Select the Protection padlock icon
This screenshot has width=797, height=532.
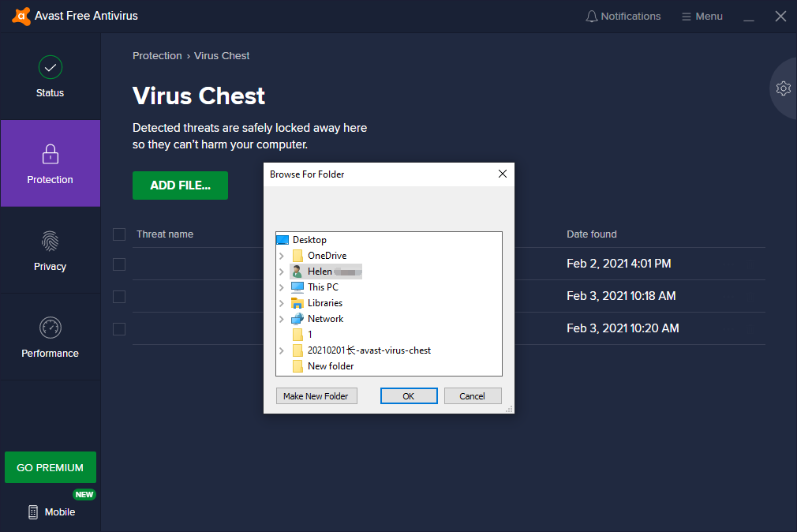[x=50, y=154]
